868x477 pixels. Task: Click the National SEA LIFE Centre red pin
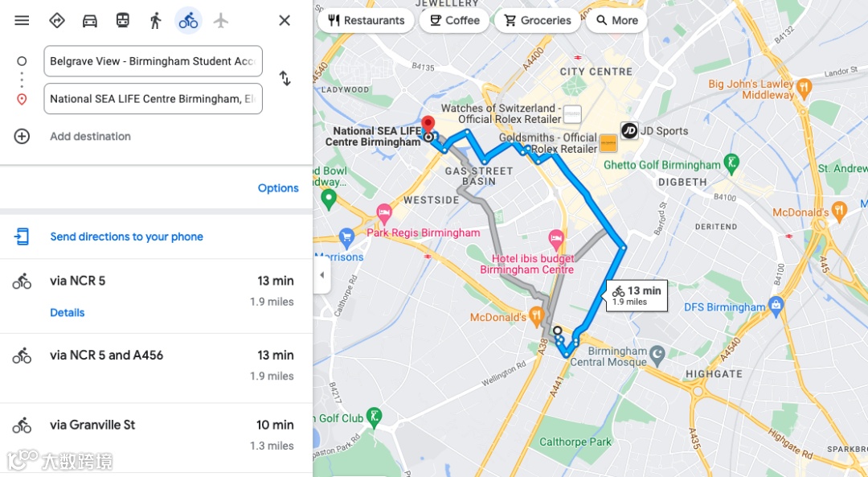[428, 125]
